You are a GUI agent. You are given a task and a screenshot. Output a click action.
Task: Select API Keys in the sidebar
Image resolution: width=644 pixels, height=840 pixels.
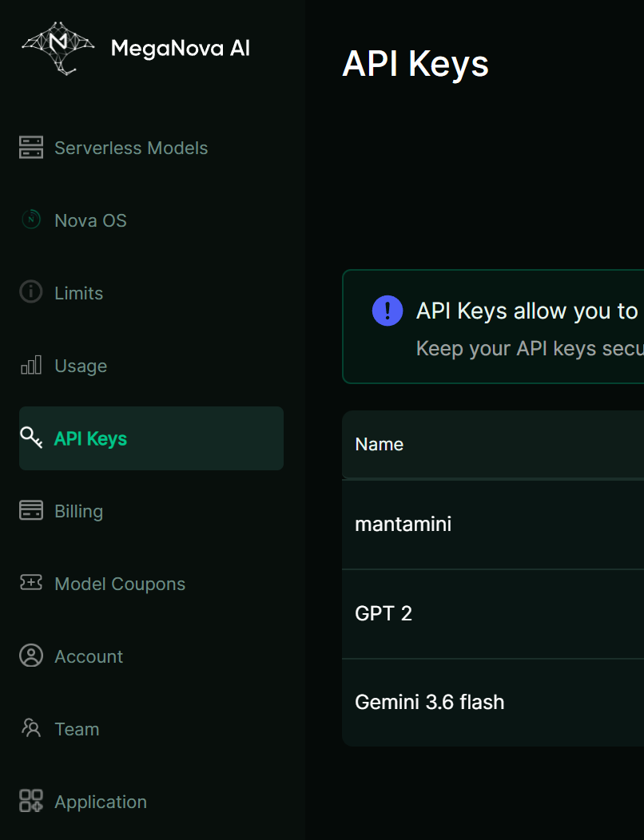coord(151,438)
